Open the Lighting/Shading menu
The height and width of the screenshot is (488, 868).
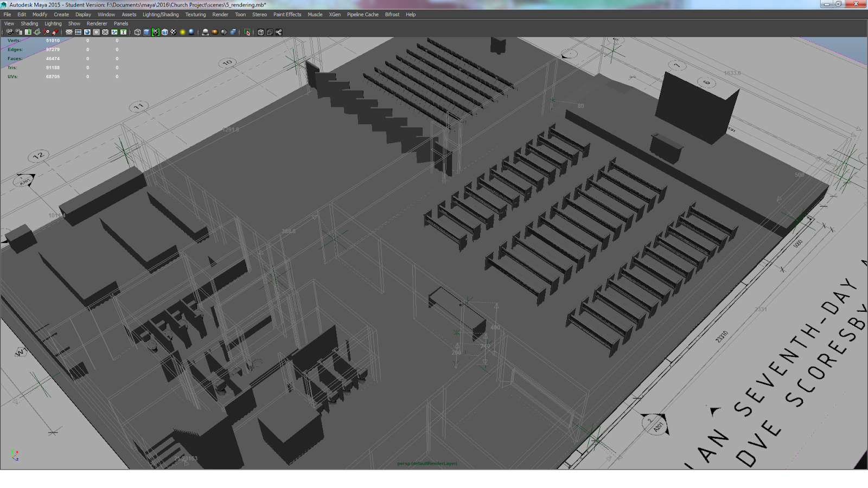coord(161,15)
